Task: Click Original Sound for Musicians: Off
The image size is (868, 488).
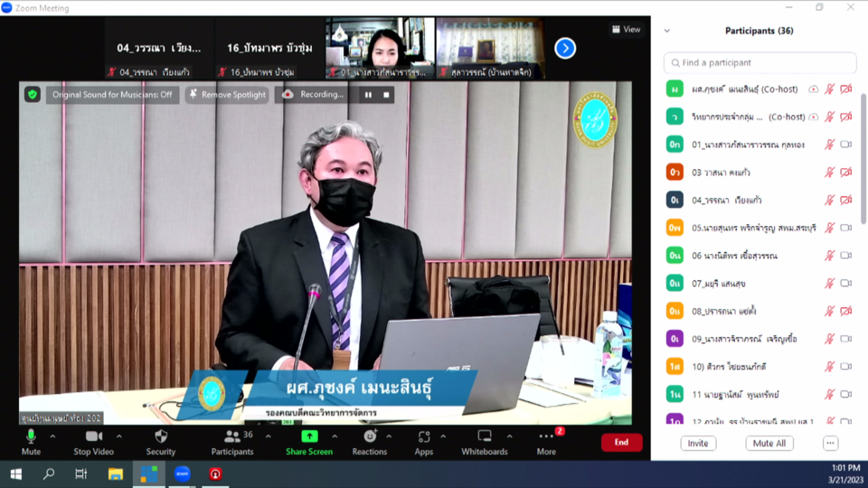Action: (112, 95)
